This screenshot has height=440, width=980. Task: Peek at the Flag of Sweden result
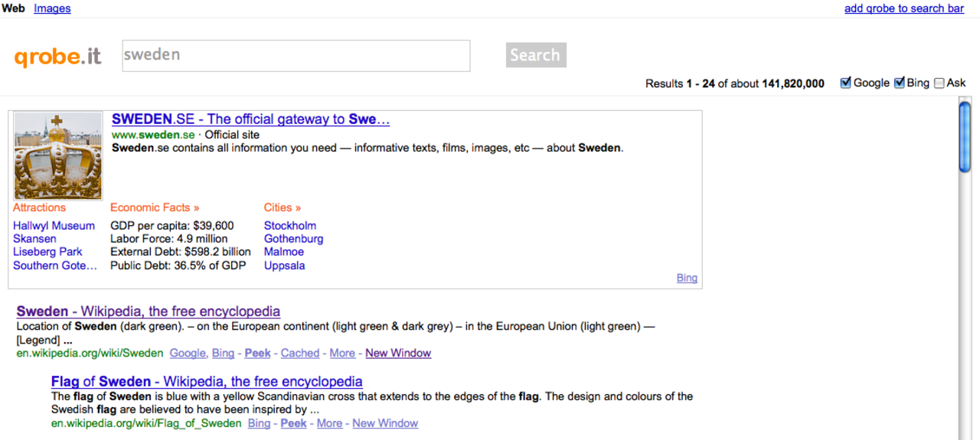tap(294, 423)
